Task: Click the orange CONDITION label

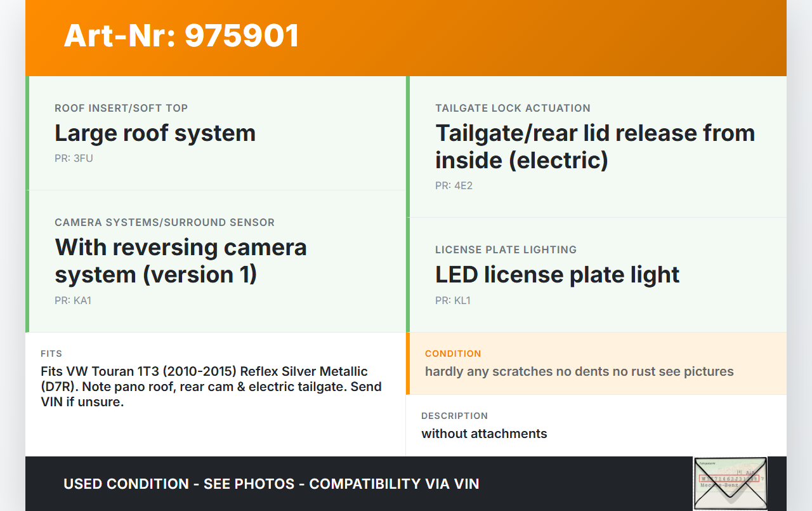Action: [x=453, y=354]
